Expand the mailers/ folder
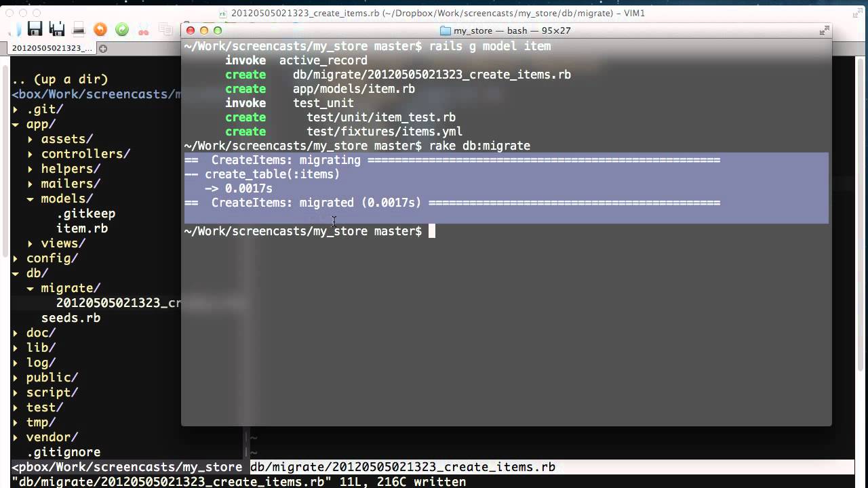The image size is (868, 488). (31, 184)
